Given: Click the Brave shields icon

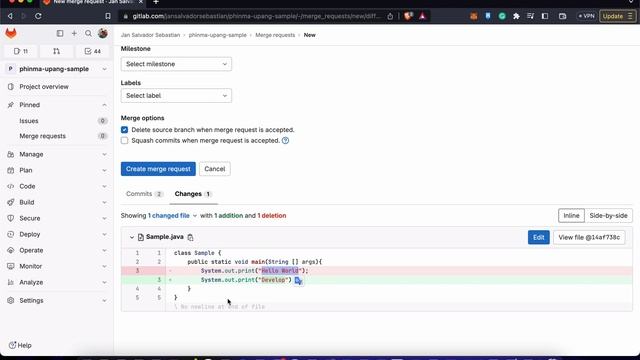Looking at the screenshot, I should click(408, 16).
